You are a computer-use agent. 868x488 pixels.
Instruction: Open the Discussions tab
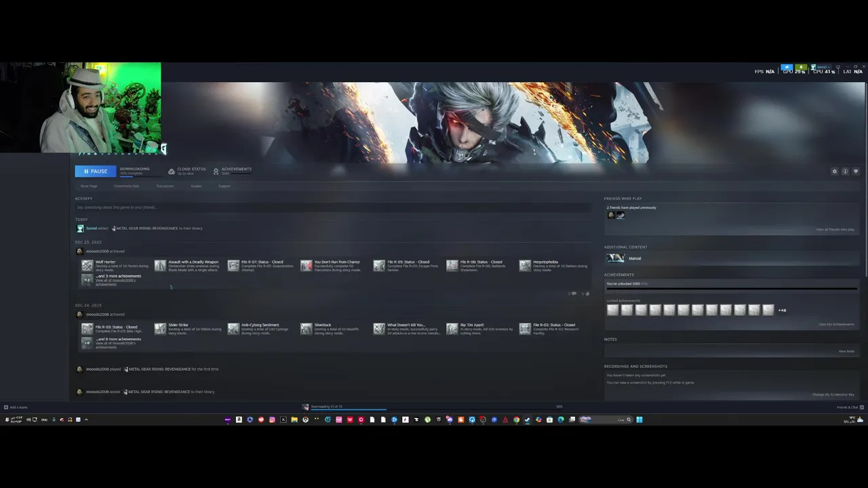pos(165,186)
